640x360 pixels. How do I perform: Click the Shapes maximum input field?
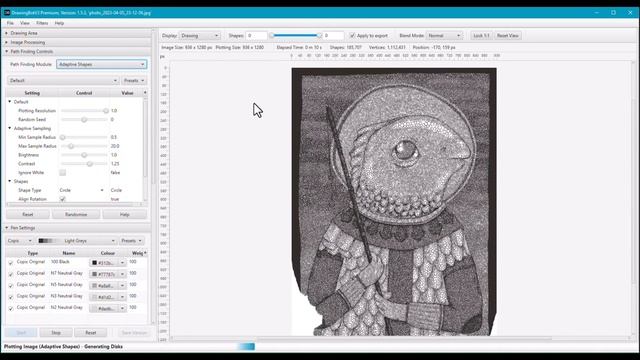(x=333, y=36)
